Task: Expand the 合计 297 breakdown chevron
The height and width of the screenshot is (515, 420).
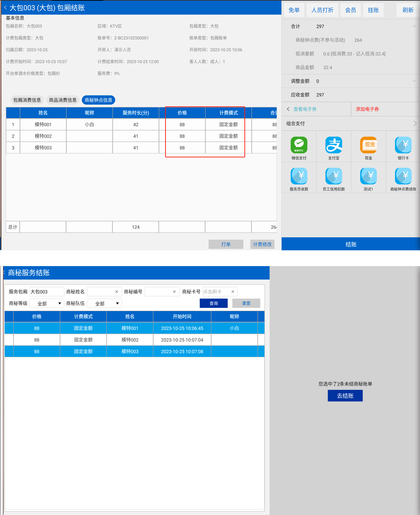Action: (414, 26)
